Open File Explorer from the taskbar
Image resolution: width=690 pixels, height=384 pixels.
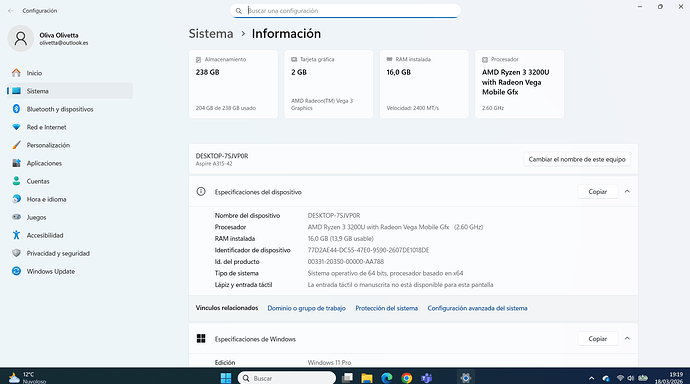point(367,378)
